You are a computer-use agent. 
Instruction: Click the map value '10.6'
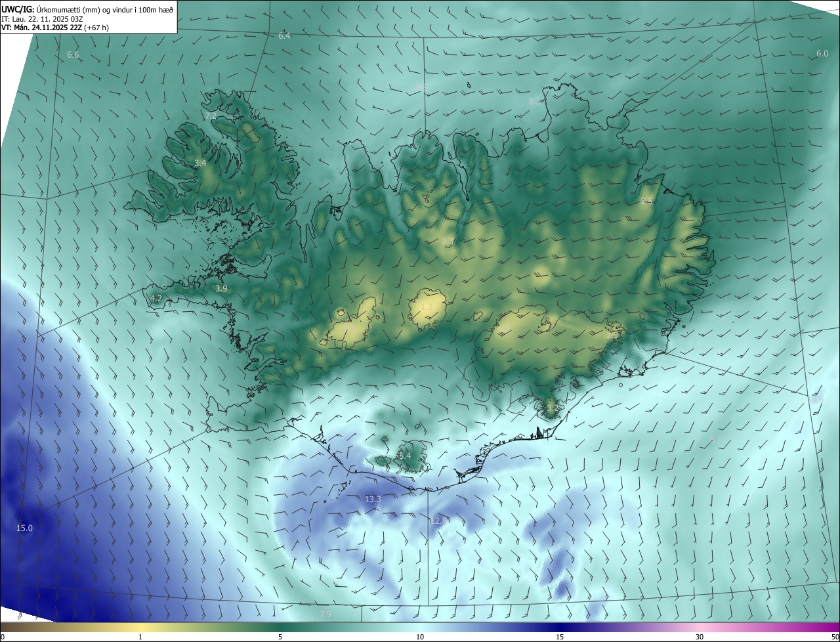click(815, 399)
